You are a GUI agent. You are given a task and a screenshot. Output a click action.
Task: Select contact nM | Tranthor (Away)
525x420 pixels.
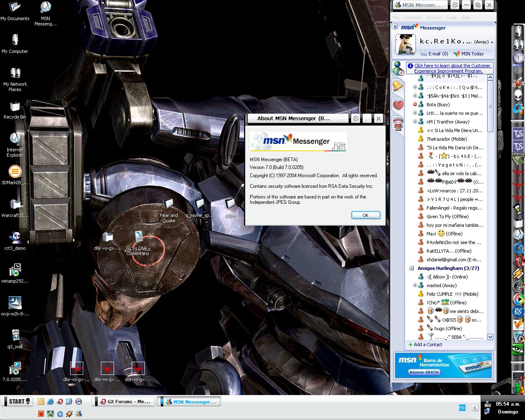pos(447,122)
